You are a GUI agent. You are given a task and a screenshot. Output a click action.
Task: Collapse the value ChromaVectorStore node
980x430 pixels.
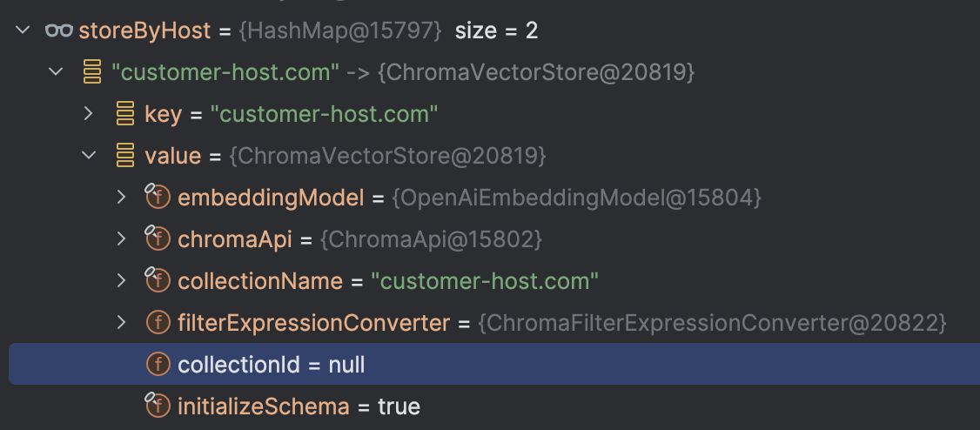click(x=90, y=155)
